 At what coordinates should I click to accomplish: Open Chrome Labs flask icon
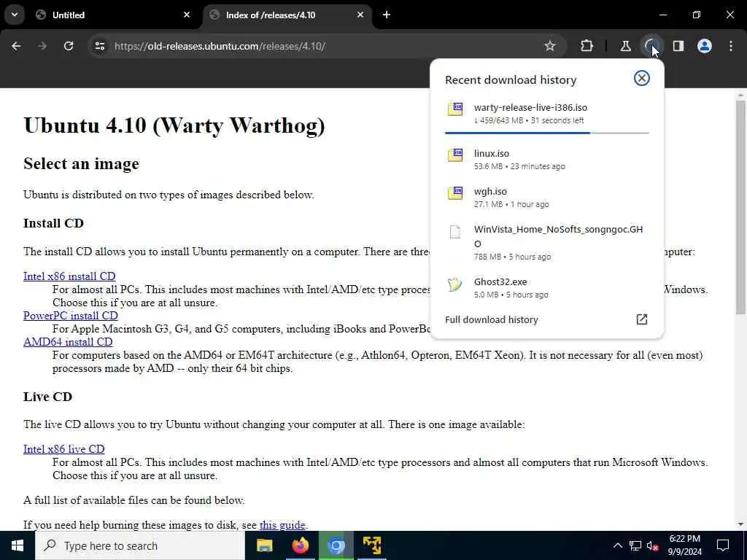point(625,46)
